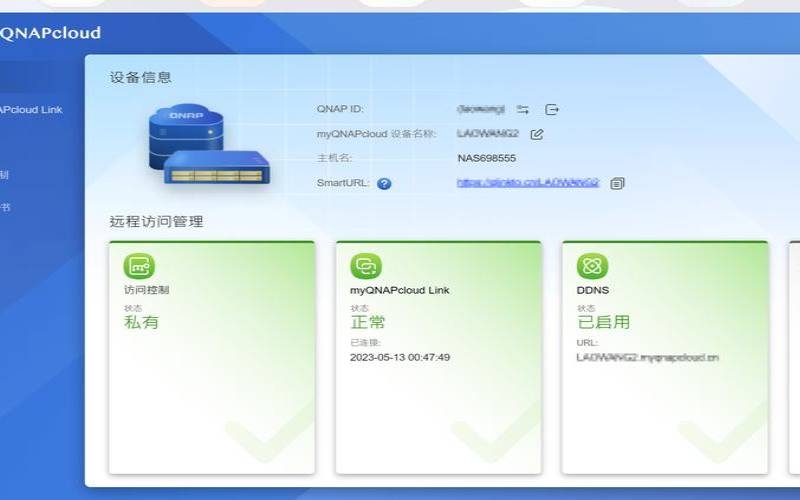Open the DDNS card title
Viewport: 800px width, 500px height.
point(593,290)
